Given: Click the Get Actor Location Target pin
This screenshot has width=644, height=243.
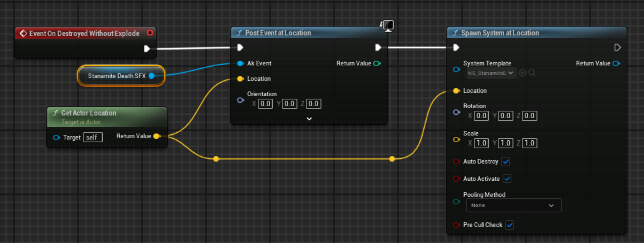Looking at the screenshot, I should click(57, 138).
